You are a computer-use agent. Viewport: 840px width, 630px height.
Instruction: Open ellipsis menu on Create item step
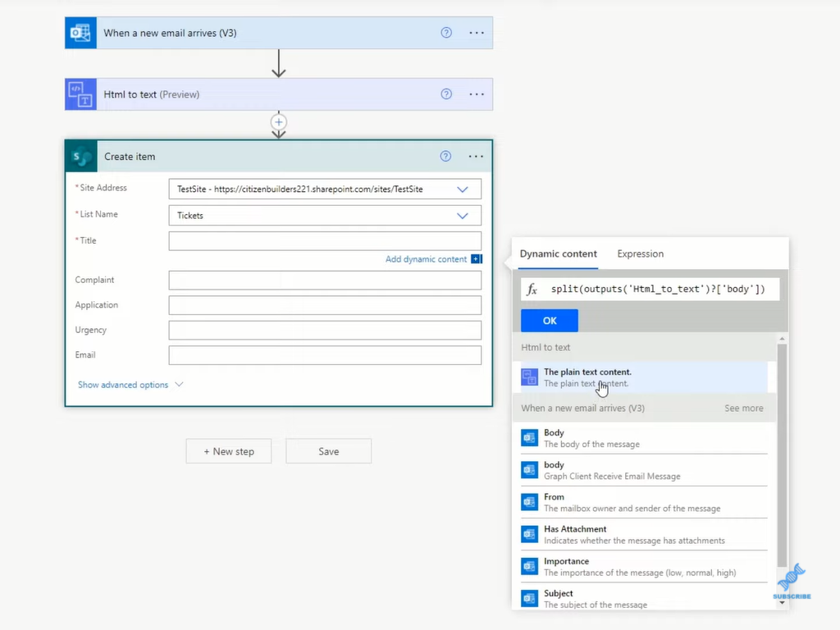coord(476,157)
